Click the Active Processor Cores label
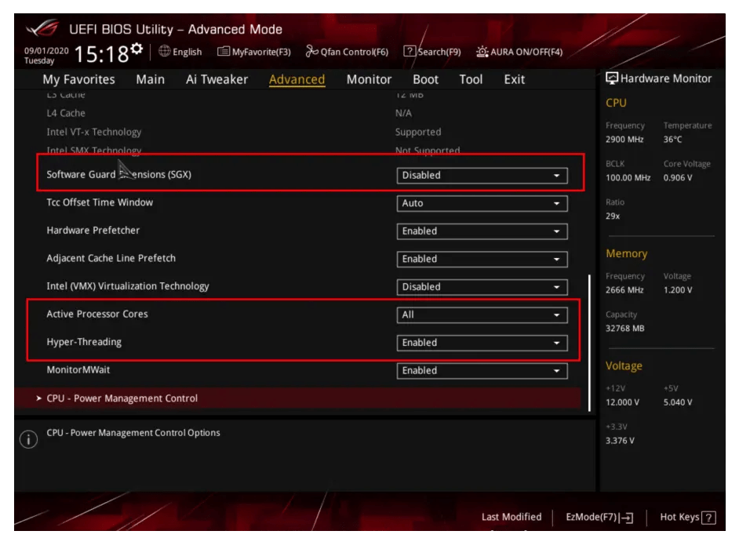The image size is (739, 560). pos(97,314)
